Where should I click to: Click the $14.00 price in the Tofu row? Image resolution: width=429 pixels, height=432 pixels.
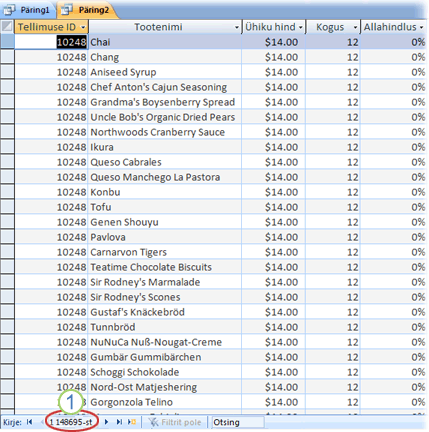[274, 207]
